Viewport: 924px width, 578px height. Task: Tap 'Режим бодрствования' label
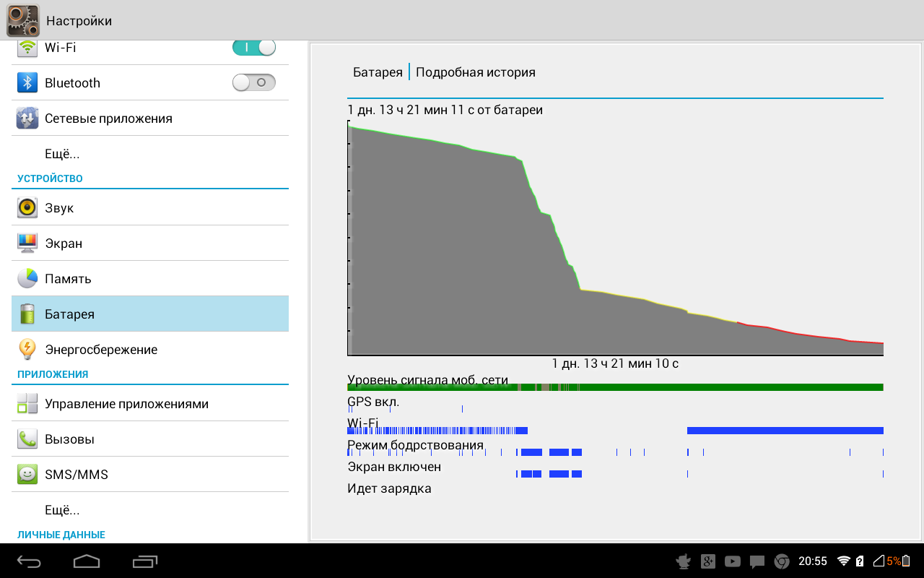(415, 445)
